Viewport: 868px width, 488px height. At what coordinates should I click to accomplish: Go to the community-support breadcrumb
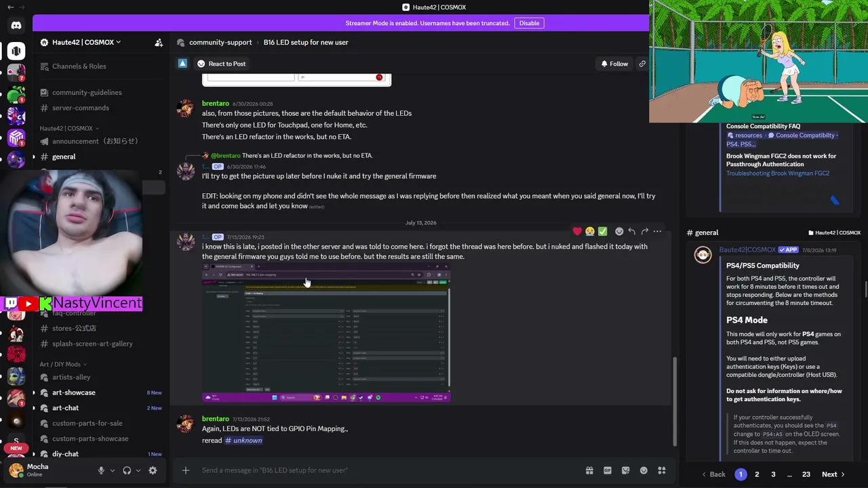click(x=220, y=42)
